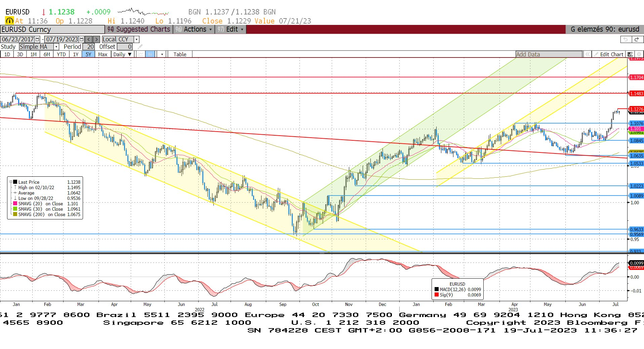The image size is (644, 349).
Task: Click the red down arrow price indicator
Action: 43,12
